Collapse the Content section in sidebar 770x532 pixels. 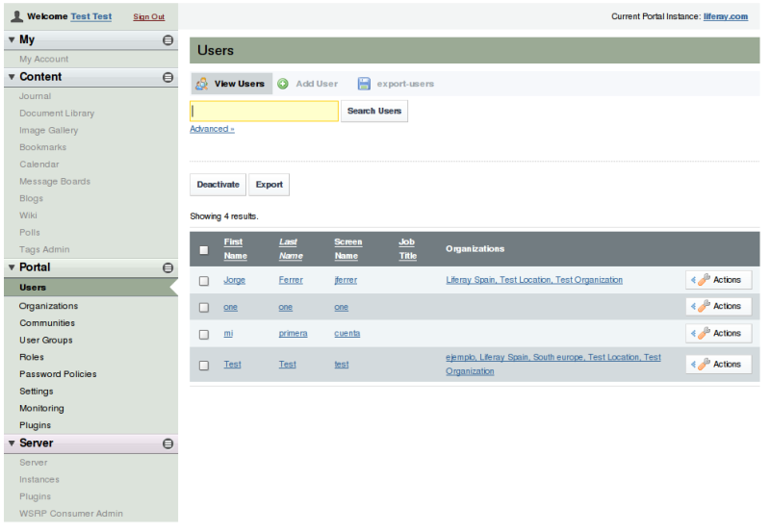(x=167, y=77)
